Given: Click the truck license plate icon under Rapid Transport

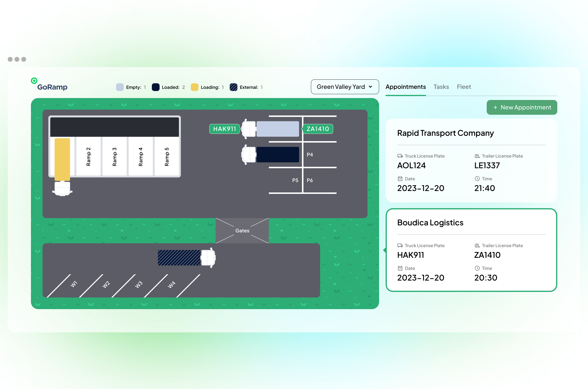Looking at the screenshot, I should (399, 156).
